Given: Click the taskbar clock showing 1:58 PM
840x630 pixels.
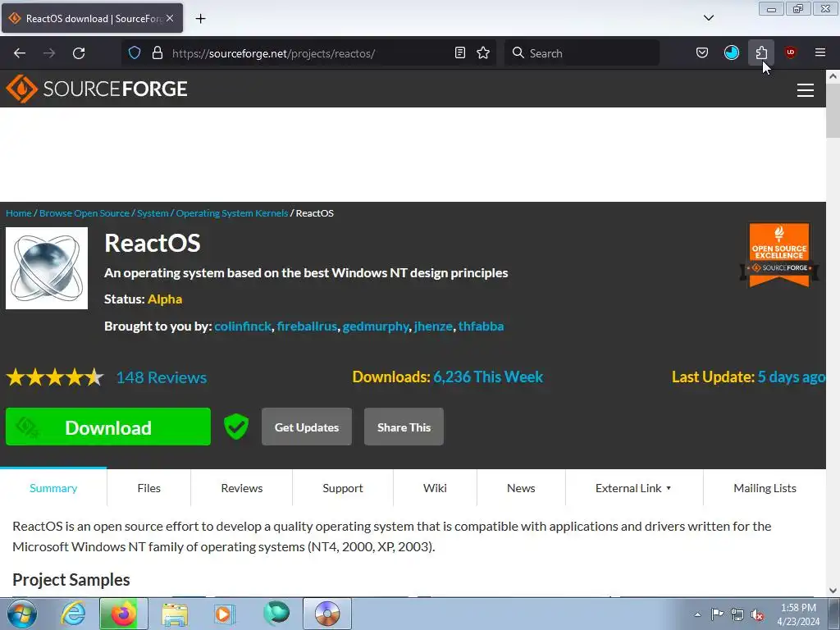Looking at the screenshot, I should tap(798, 614).
